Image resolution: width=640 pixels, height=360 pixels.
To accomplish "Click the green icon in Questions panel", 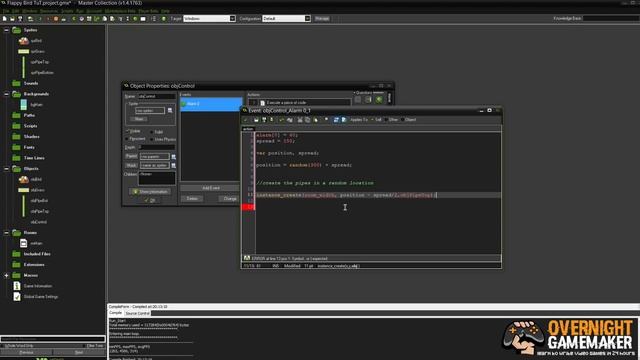I will click(379, 99).
